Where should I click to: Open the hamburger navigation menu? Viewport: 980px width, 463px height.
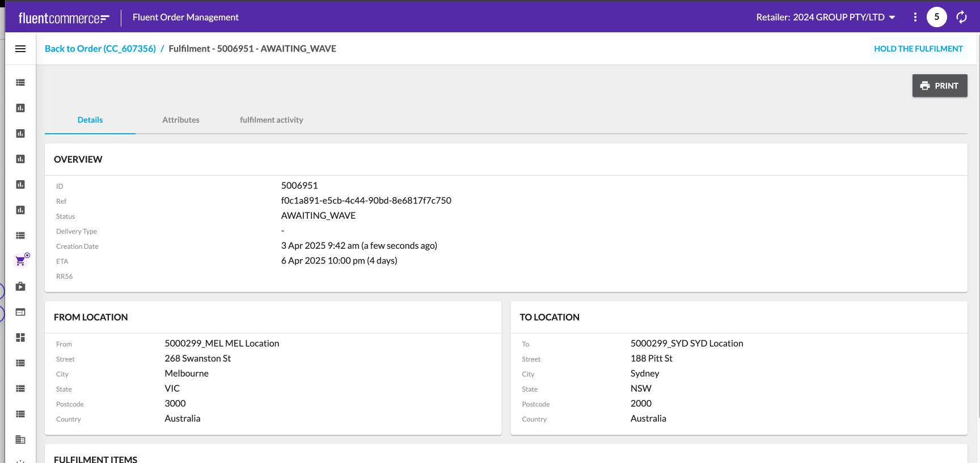pyautogui.click(x=20, y=49)
